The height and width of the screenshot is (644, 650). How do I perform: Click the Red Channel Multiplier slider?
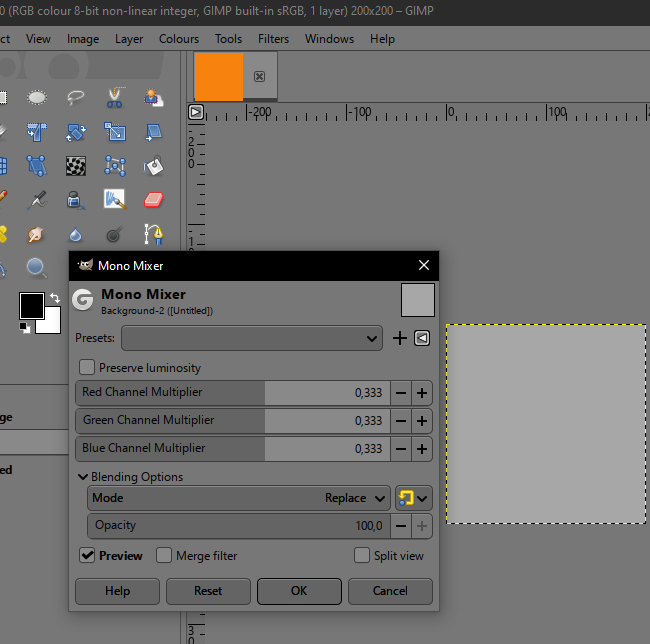coord(230,393)
